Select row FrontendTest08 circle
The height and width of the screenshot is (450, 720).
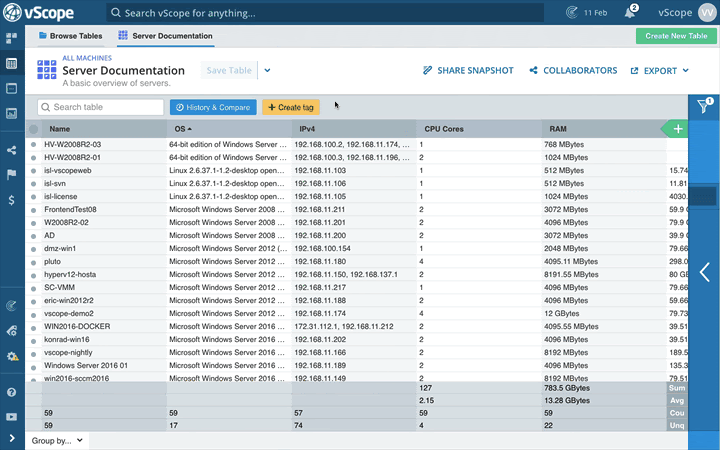(x=34, y=210)
